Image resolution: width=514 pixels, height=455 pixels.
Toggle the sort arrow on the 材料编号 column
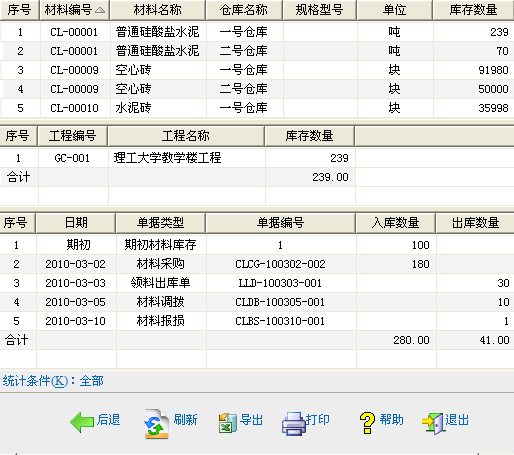(100, 10)
